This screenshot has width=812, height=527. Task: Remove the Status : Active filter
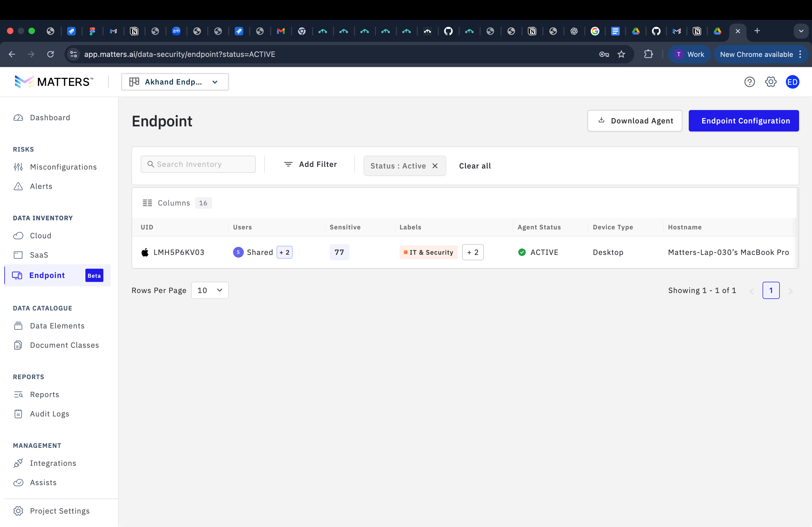pyautogui.click(x=435, y=166)
